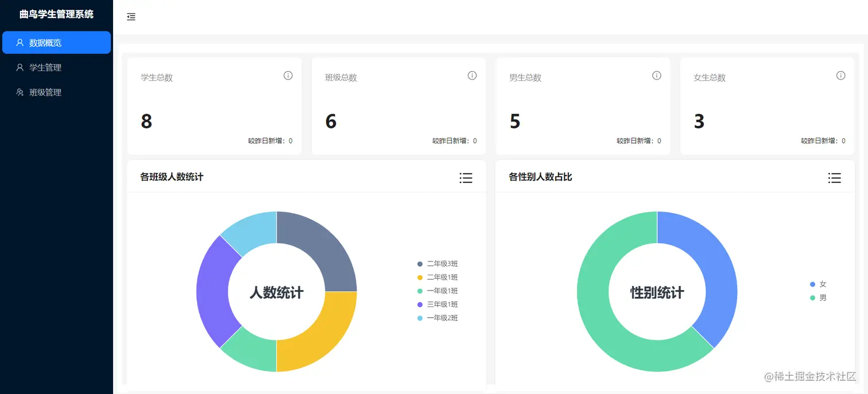Click the info icon on 女生总数 card

point(841,76)
